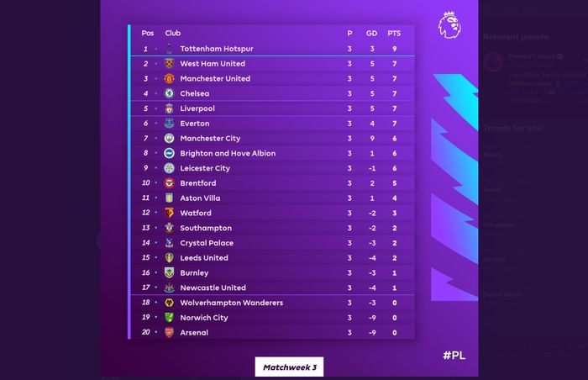This screenshot has width=588, height=380.
Task: Select the Everton table row name
Action: 195,124
